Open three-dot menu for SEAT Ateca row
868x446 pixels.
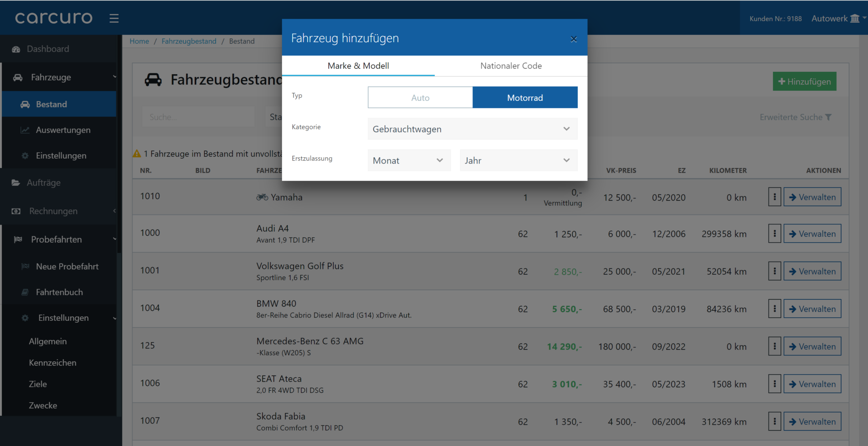pyautogui.click(x=775, y=384)
